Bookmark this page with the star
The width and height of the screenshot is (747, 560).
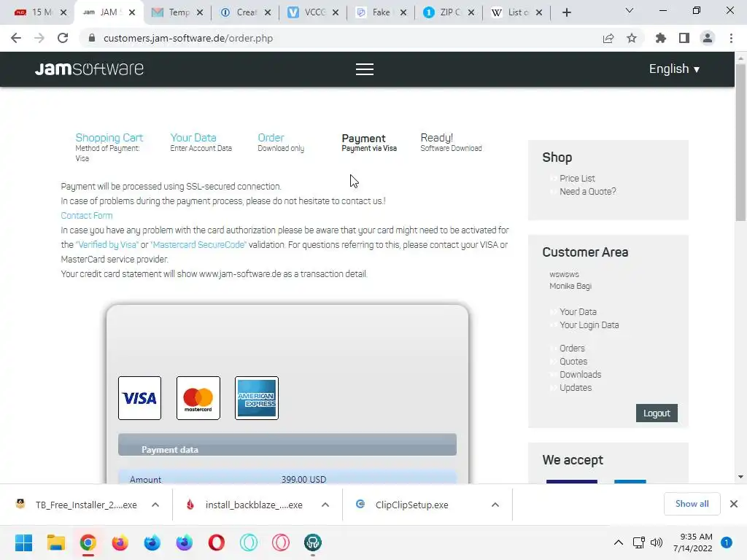click(632, 38)
